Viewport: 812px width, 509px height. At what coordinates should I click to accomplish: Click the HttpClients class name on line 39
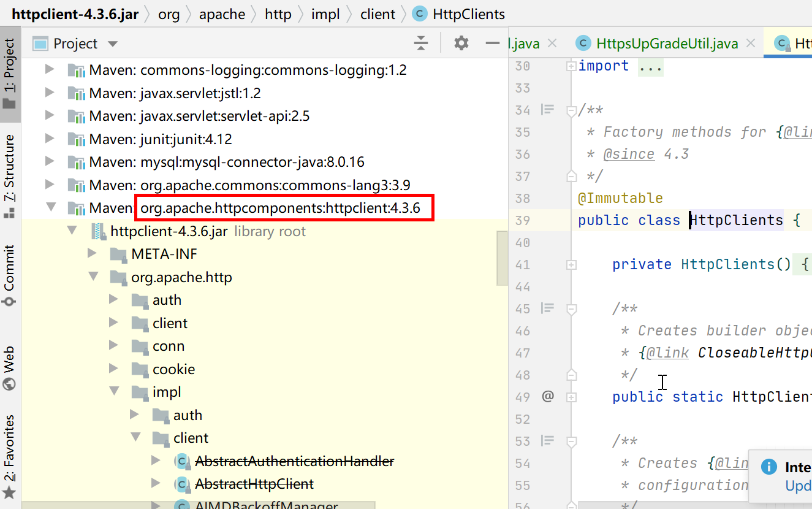[x=737, y=220]
